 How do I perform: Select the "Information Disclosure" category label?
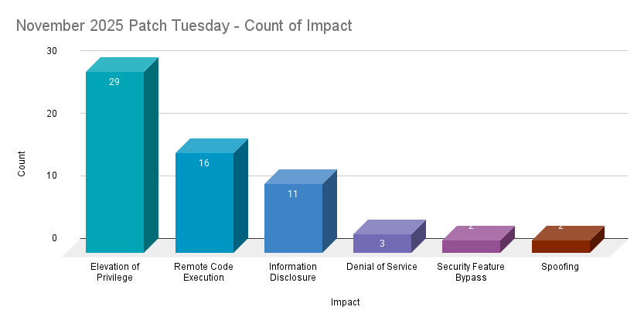click(293, 272)
